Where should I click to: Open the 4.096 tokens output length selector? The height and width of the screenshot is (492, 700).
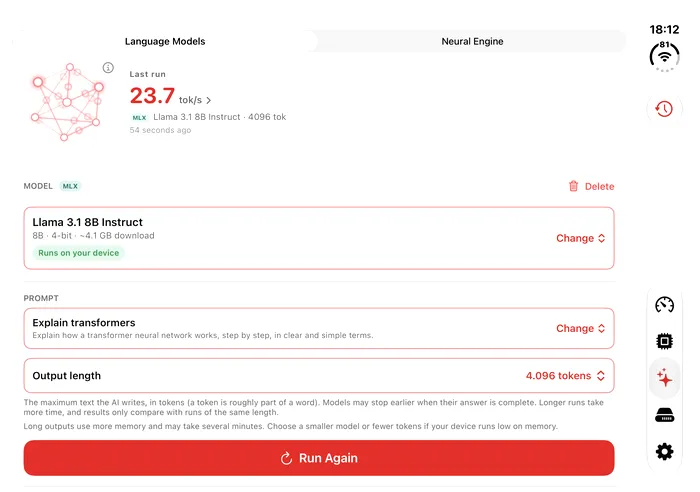coord(565,375)
